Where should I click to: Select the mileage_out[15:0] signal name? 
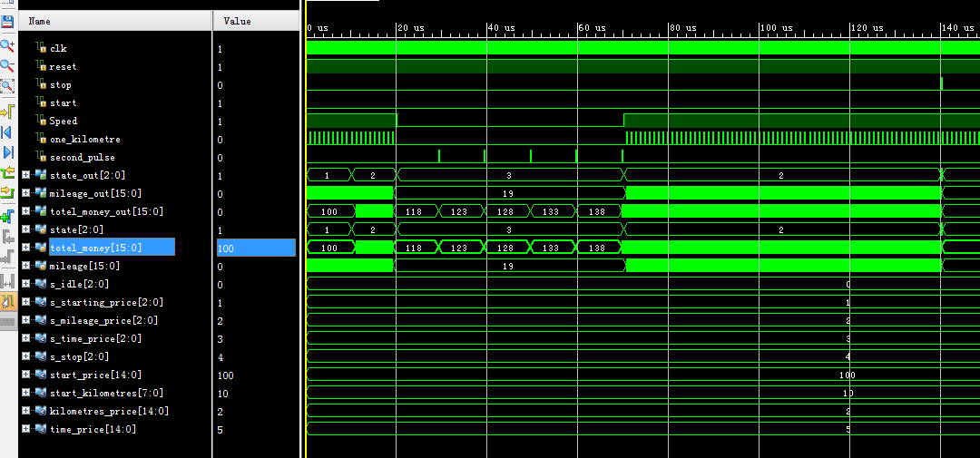click(x=95, y=193)
